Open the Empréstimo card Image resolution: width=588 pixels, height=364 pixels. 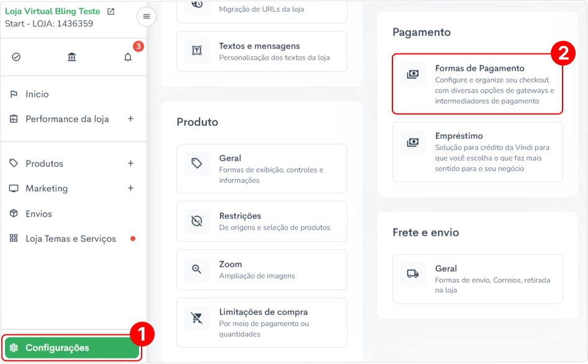click(x=477, y=152)
